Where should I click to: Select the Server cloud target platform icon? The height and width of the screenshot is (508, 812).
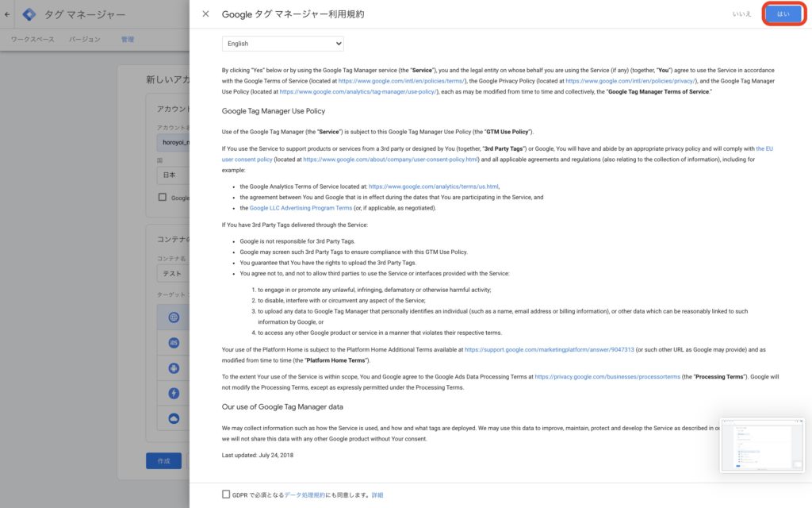174,418
